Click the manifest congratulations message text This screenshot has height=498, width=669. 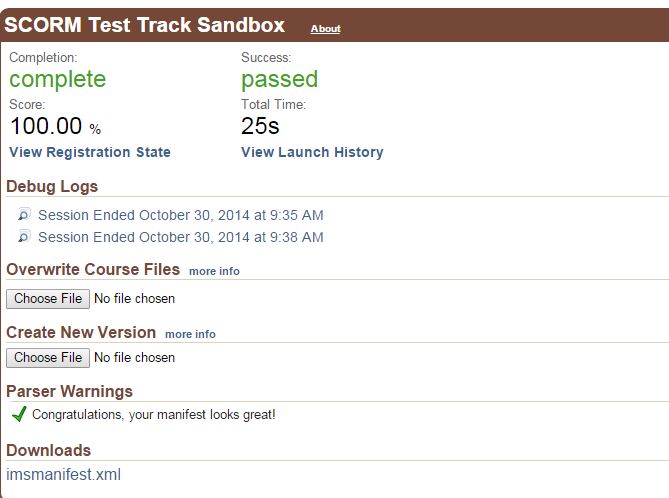pyautogui.click(x=153, y=414)
